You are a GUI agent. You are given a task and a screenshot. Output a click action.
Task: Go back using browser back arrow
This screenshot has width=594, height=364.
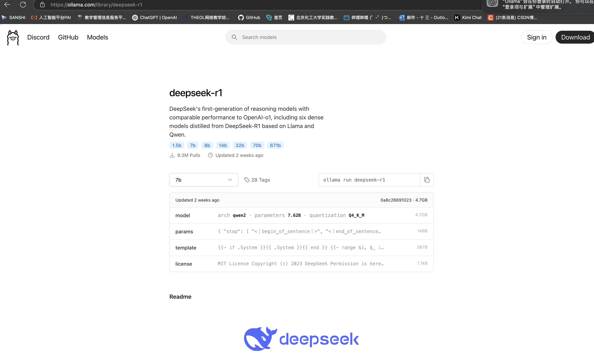7,5
